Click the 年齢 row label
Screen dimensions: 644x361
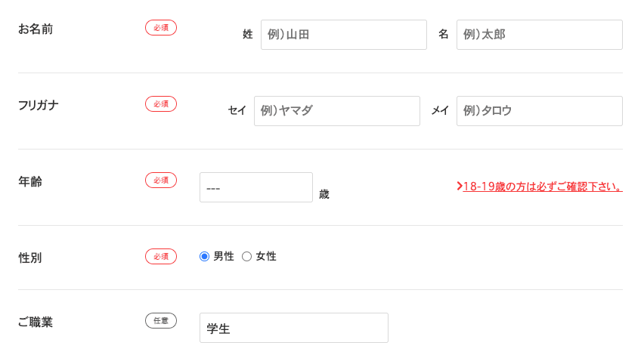tap(30, 182)
